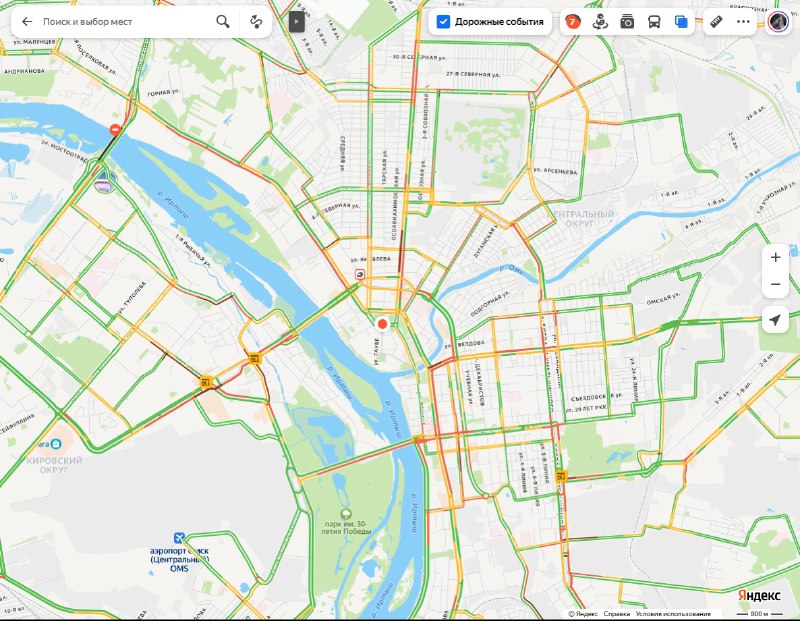800x621 pixels.
Task: Uncheck the Дорожные события checkbox
Action: point(443,21)
